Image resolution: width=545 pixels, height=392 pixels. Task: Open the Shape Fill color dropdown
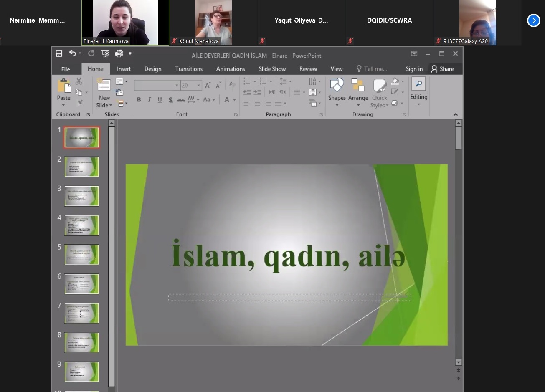403,81
